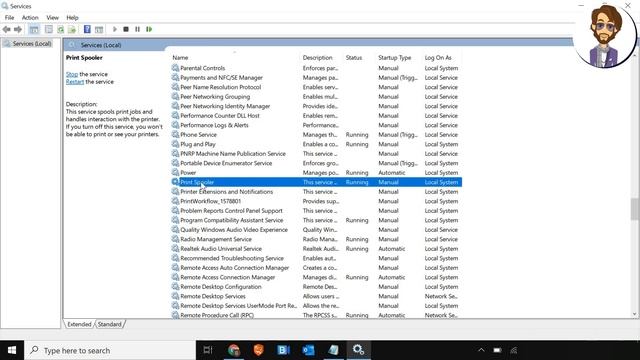Click the Properties toolbar icon
Image resolution: width=640 pixels, height=360 pixels.
point(49,29)
